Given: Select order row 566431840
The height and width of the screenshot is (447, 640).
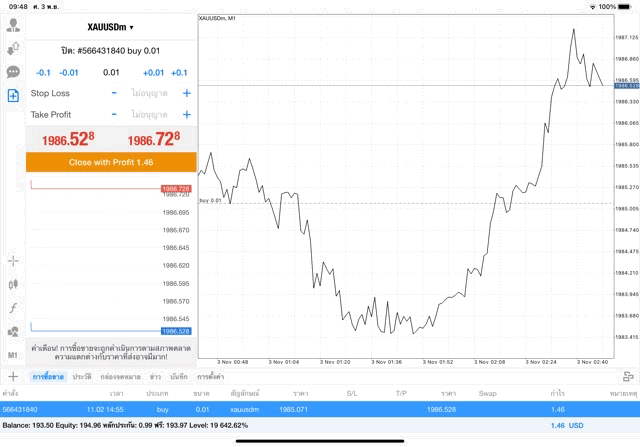Looking at the screenshot, I should tap(320, 409).
